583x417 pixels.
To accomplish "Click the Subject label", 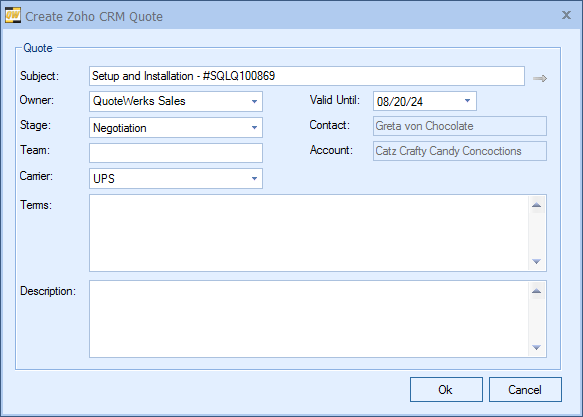I will (x=39, y=76).
